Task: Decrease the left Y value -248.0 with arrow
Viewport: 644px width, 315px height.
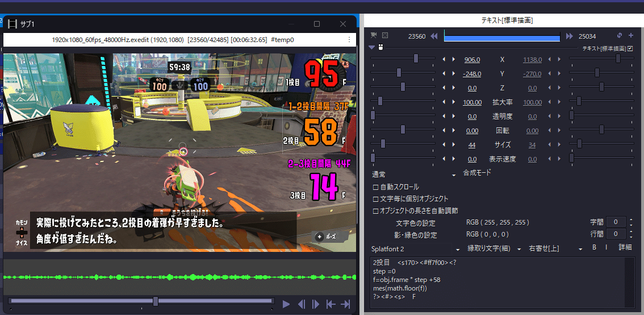Action: (x=444, y=74)
